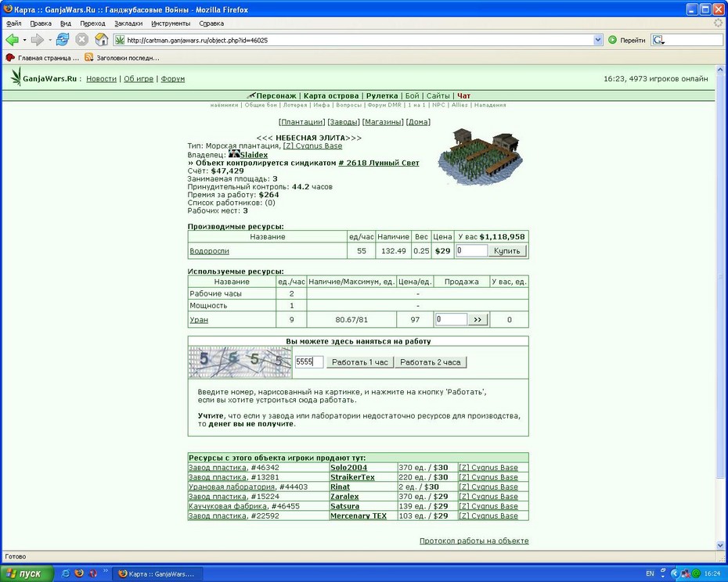Click the Перейти button
The width and height of the screenshot is (728, 582).
[627, 41]
